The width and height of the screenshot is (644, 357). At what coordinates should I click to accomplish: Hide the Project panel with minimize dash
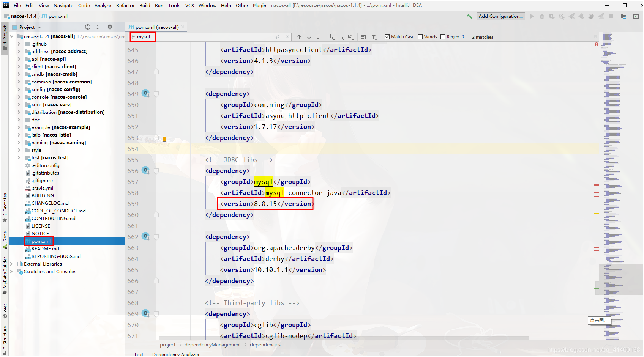coord(120,27)
